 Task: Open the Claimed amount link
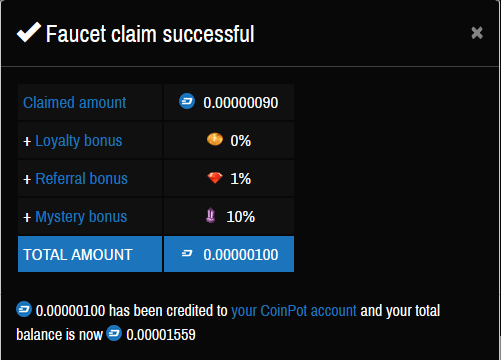coord(75,103)
